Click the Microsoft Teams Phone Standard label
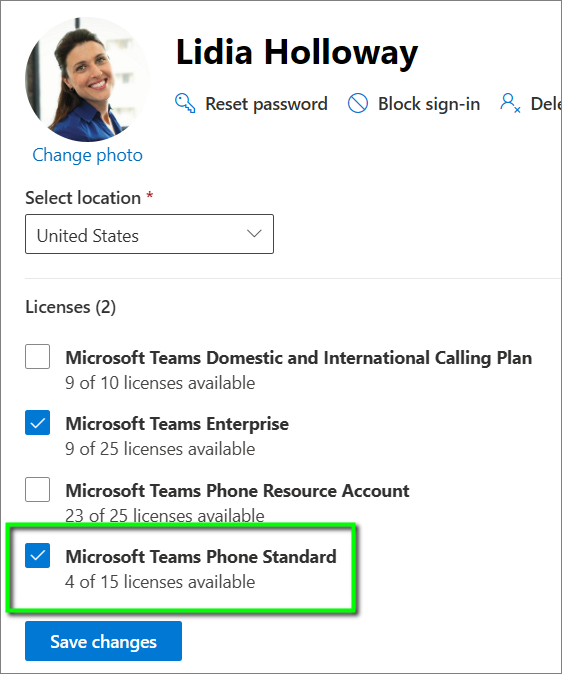 [201, 557]
